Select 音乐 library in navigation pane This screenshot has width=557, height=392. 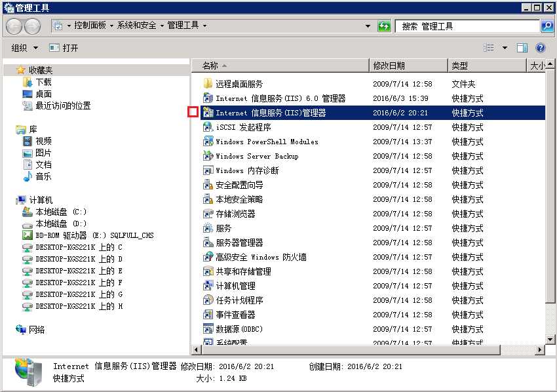pos(43,176)
